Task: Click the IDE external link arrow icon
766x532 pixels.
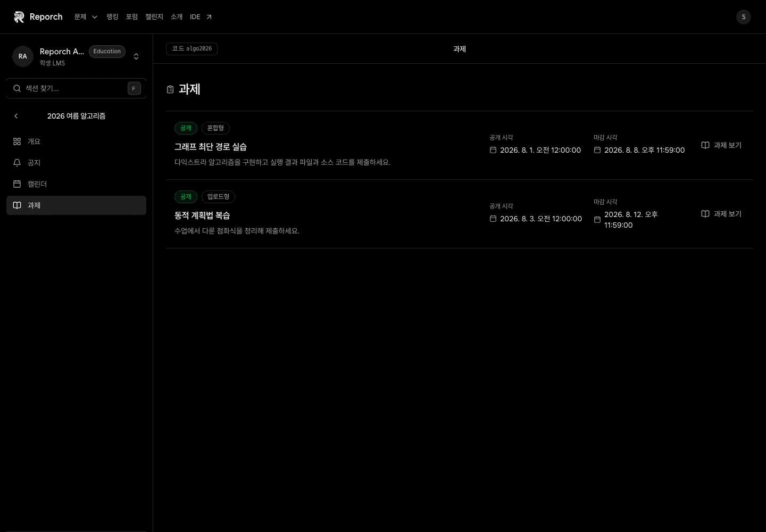Action: click(209, 17)
